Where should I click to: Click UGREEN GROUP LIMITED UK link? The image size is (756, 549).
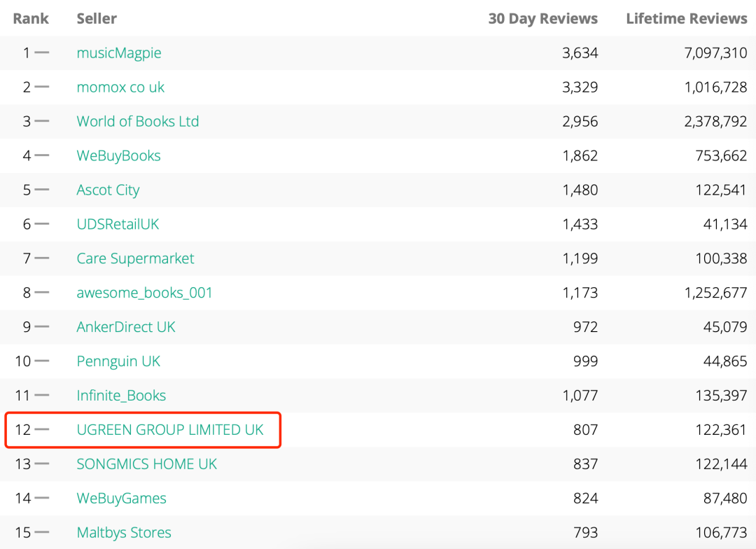(x=170, y=430)
